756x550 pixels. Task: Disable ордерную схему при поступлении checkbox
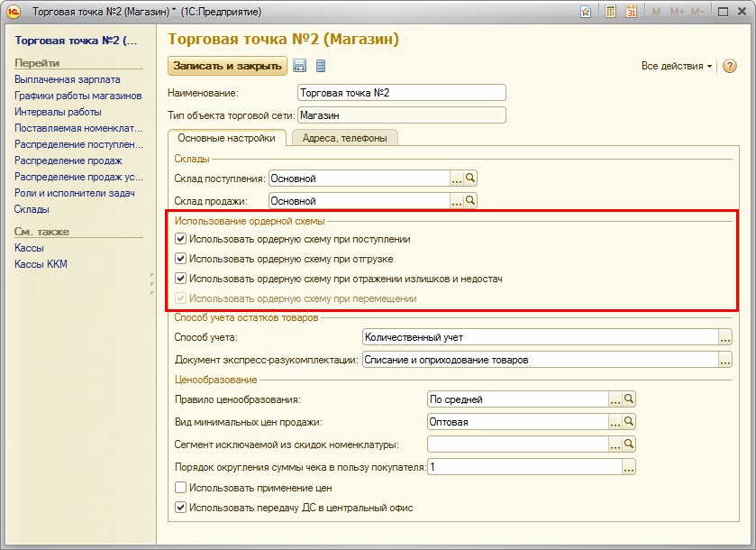(x=181, y=239)
